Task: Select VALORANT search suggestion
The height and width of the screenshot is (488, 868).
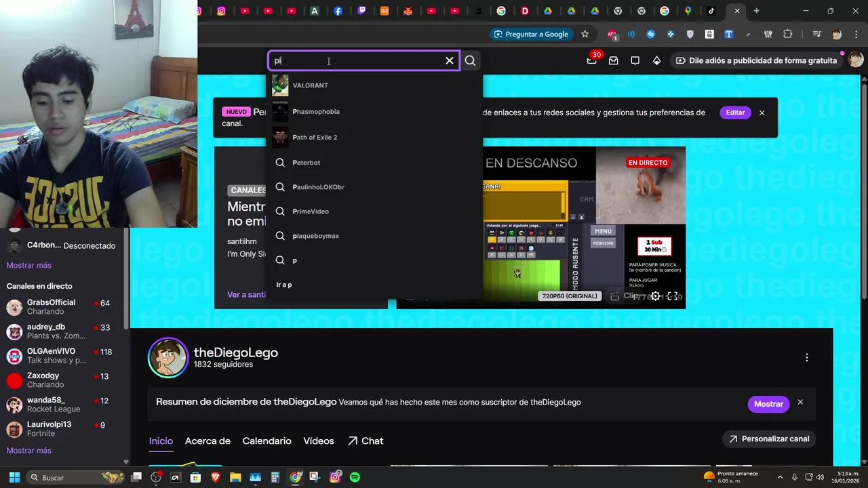Action: (376, 85)
